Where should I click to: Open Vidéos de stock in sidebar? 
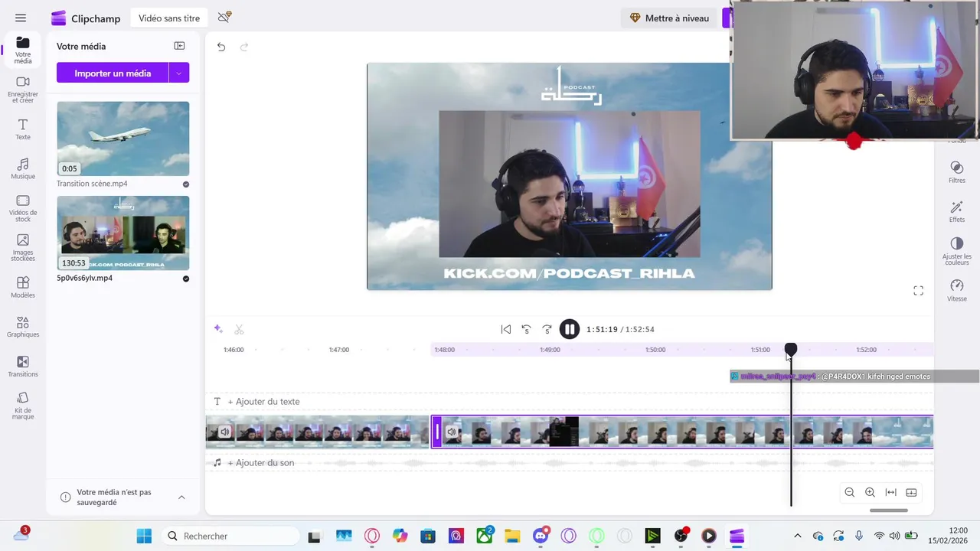click(x=23, y=208)
